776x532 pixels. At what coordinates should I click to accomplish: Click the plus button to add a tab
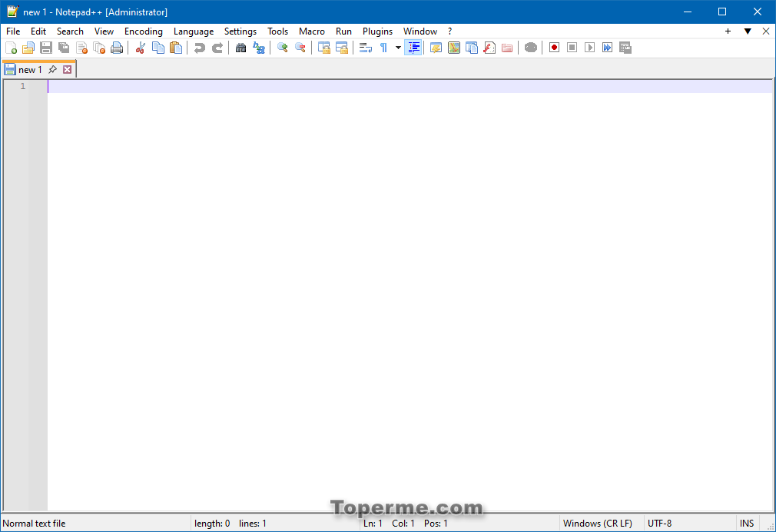click(728, 31)
